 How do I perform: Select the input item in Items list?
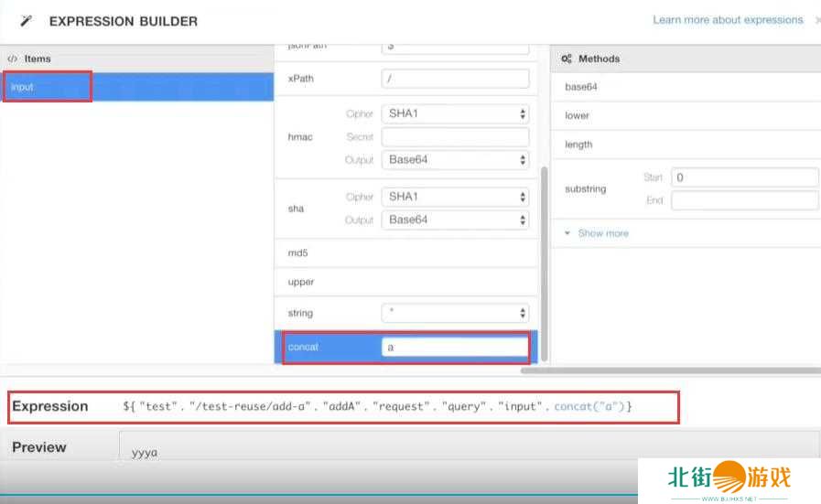pyautogui.click(x=46, y=87)
